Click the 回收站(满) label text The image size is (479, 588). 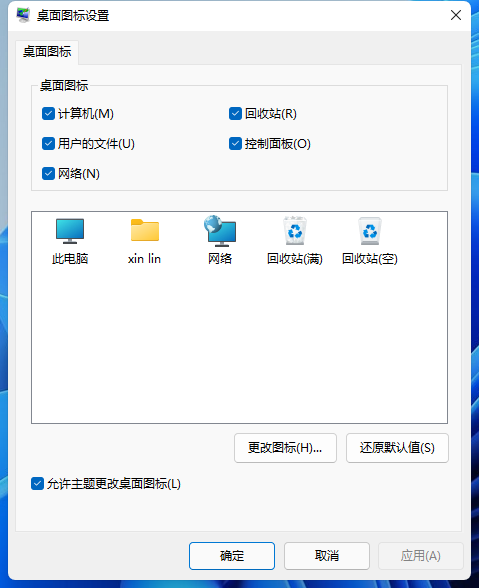(295, 259)
